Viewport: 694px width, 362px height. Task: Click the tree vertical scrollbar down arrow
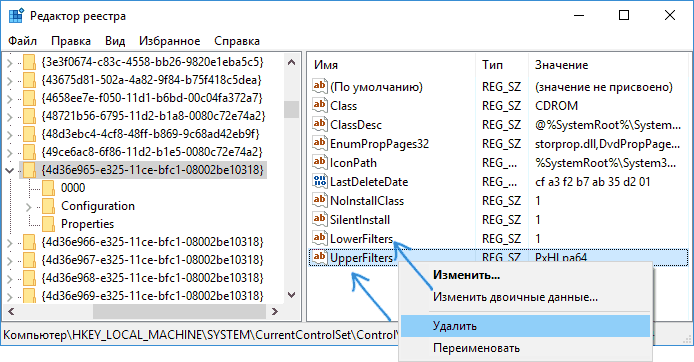pyautogui.click(x=291, y=295)
